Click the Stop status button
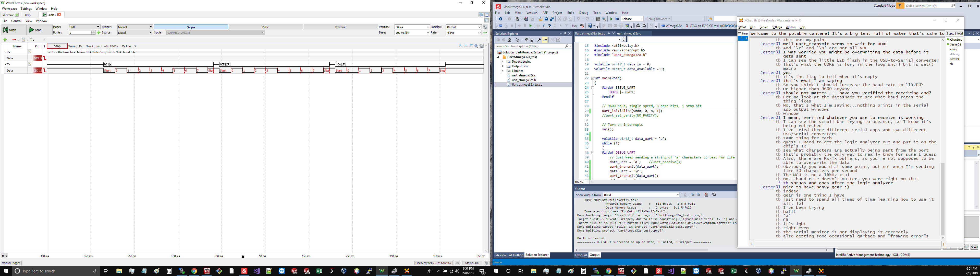This screenshot has width=980, height=276. 57,46
